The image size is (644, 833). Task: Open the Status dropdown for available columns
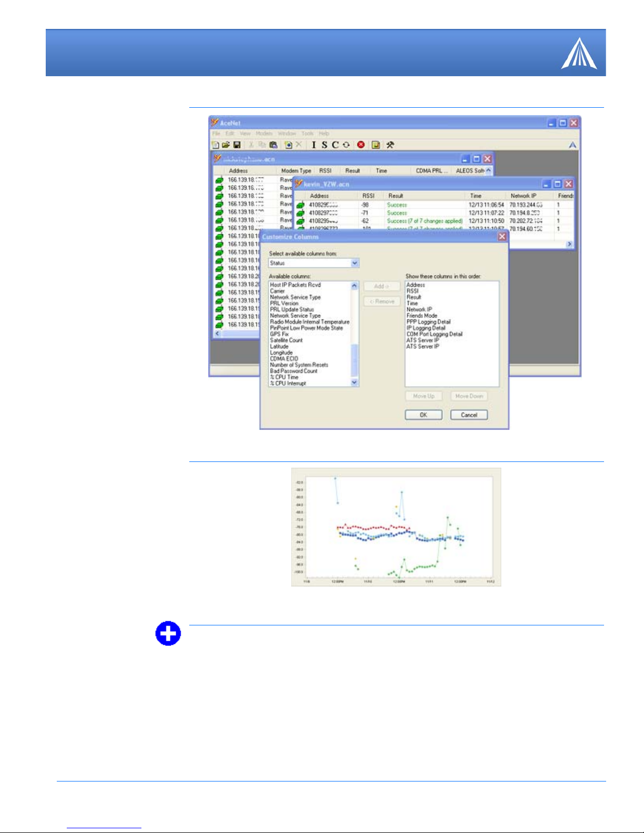click(x=314, y=263)
